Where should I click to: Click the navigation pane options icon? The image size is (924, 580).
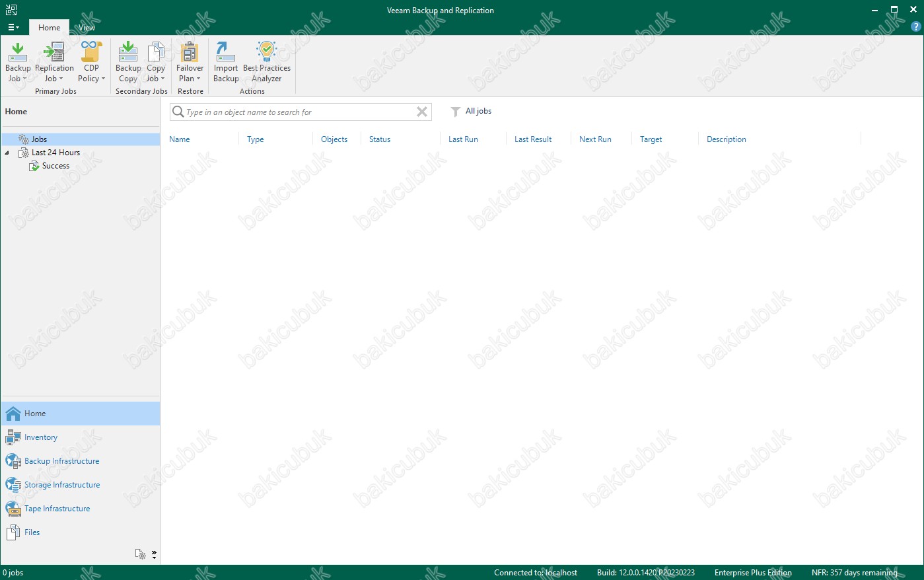[x=140, y=554]
